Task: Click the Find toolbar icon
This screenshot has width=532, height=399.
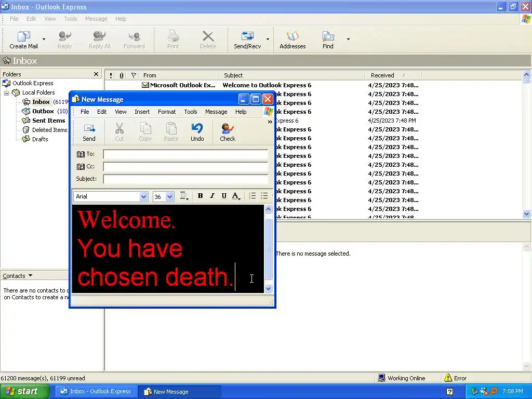Action: [x=328, y=36]
